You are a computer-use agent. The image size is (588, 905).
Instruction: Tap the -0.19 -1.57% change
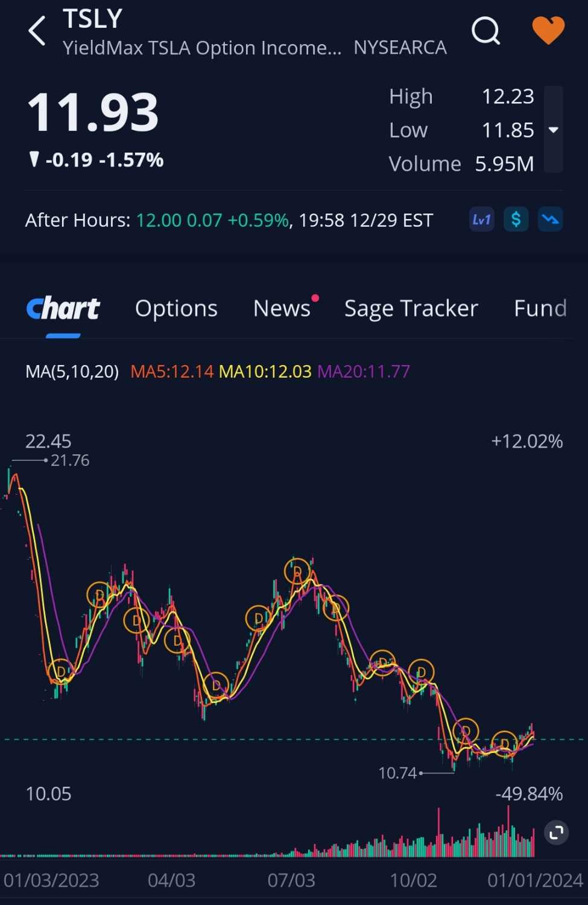point(96,160)
